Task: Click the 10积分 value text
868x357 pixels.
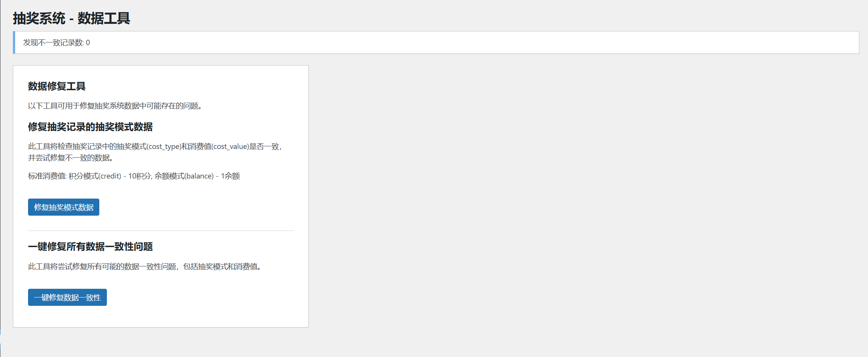Action: [x=140, y=176]
